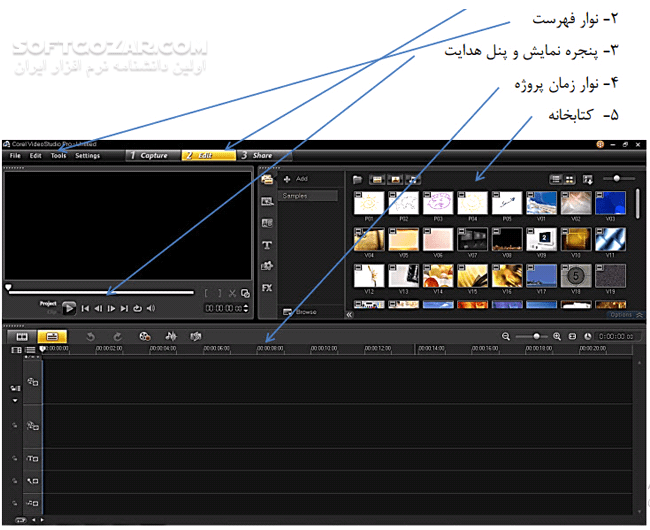Screen dimensions: 650x530
Task: Click the timeline Zoom Out magnifier
Action: (x=506, y=336)
